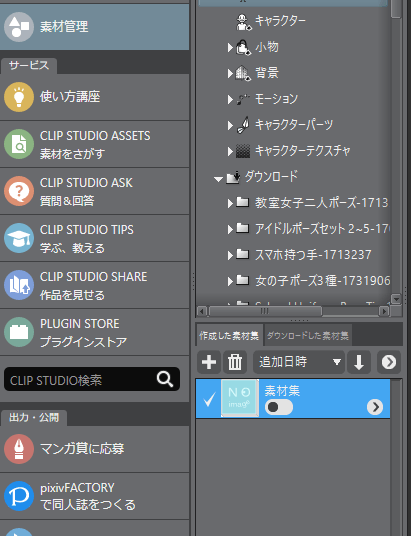Viewport: 411px width, 536px height.
Task: Click the 背景 building icon
Action: pos(243,73)
